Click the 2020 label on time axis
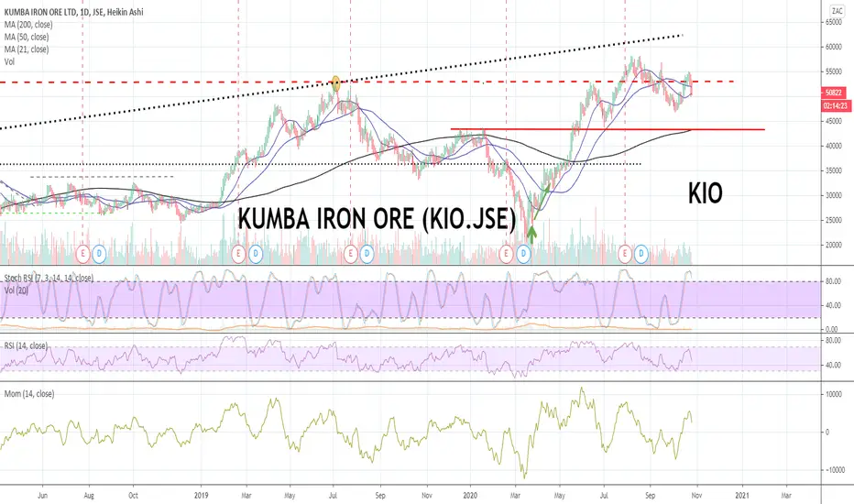Screen dimensions: 854x504 pyautogui.click(x=471, y=495)
